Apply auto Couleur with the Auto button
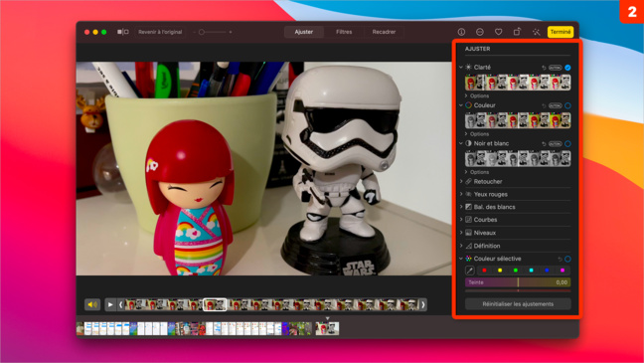Image resolution: width=644 pixels, height=363 pixels. 555,105
